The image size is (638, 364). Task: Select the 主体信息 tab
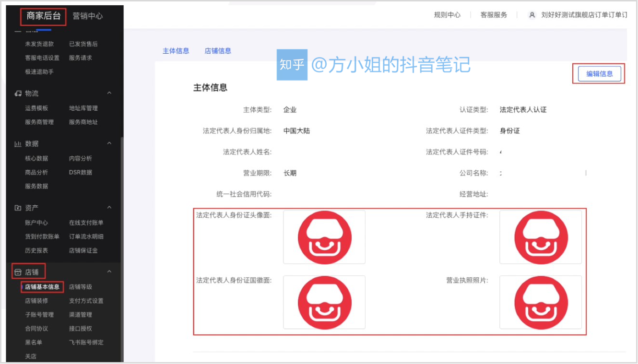[176, 51]
